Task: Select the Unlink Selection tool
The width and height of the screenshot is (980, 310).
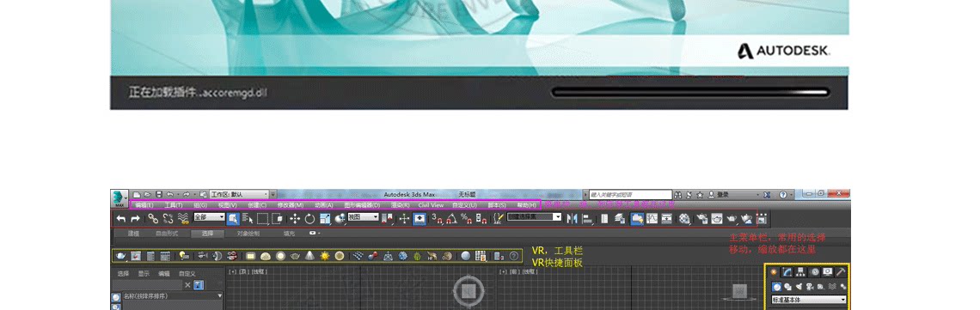Action: pyautogui.click(x=168, y=219)
